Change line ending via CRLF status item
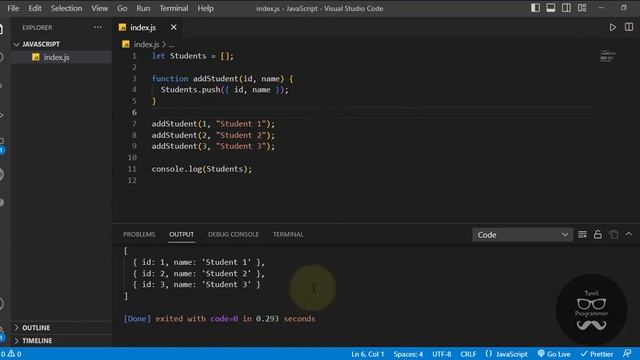 click(468, 354)
